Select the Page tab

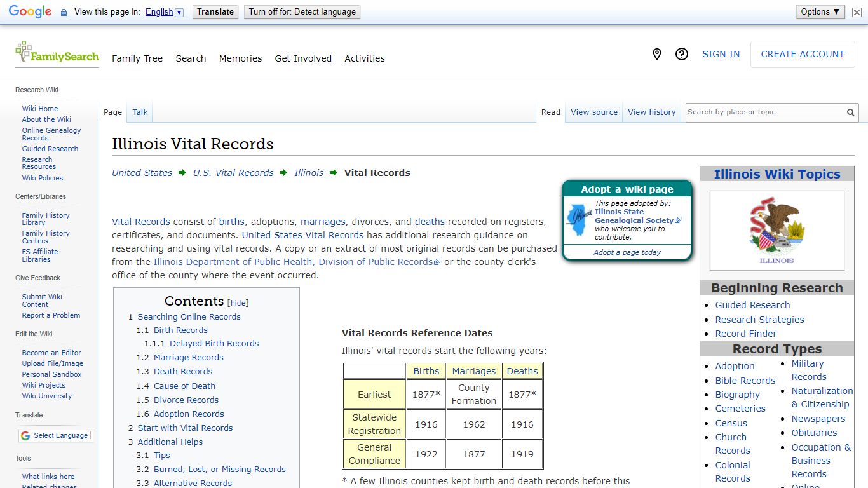(x=112, y=112)
